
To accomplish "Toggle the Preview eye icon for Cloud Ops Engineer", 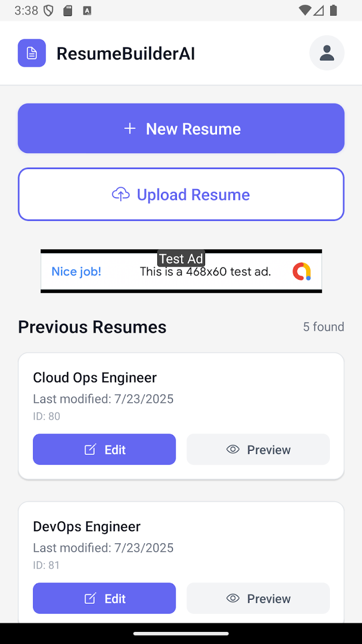I will (233, 449).
